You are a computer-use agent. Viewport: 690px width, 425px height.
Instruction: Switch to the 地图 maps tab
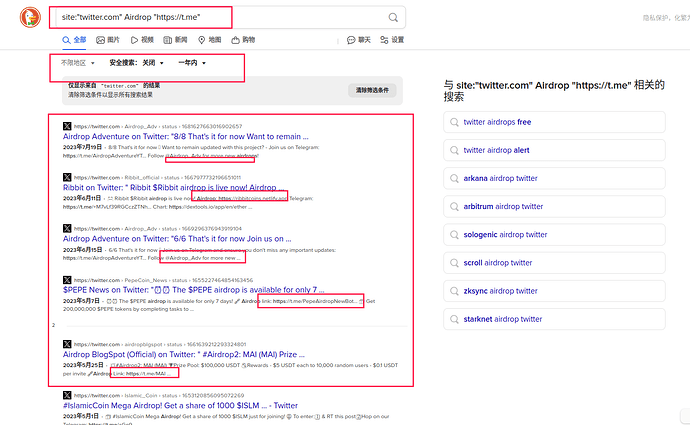(x=209, y=40)
